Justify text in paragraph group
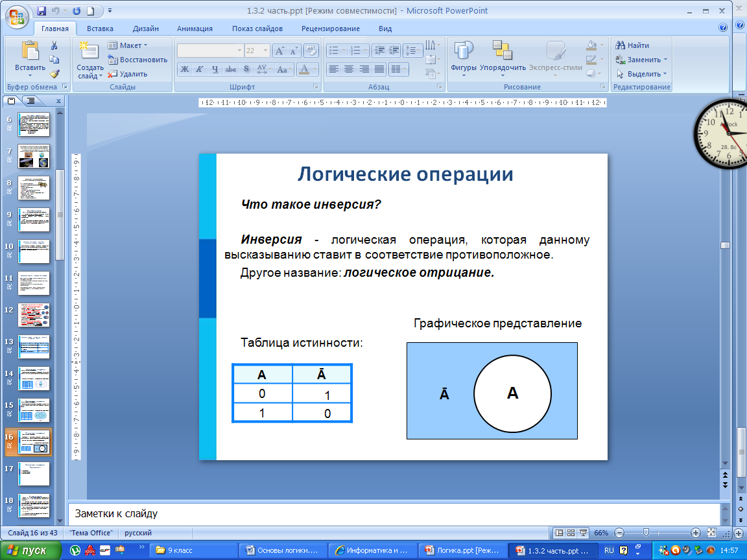Screen dimensions: 747x560 click(x=379, y=69)
